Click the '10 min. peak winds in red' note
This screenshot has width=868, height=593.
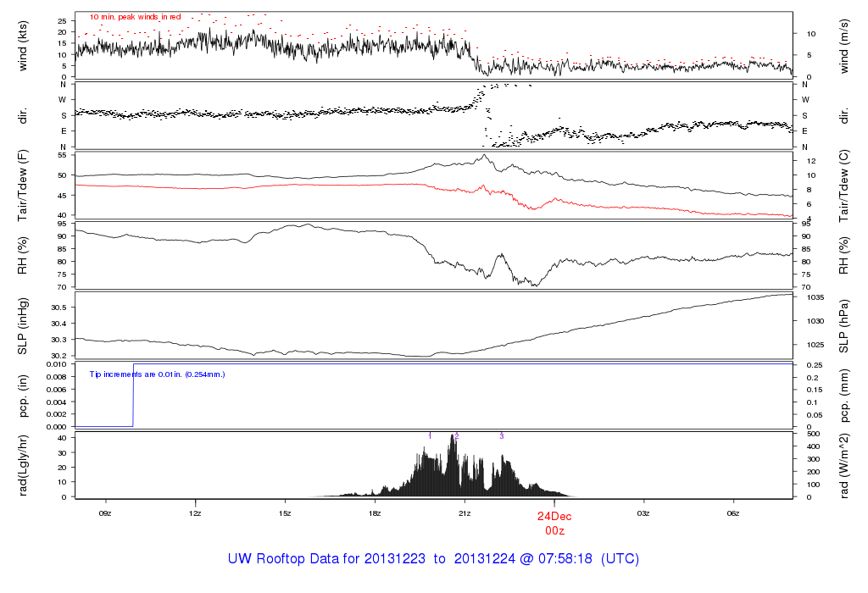click(136, 16)
